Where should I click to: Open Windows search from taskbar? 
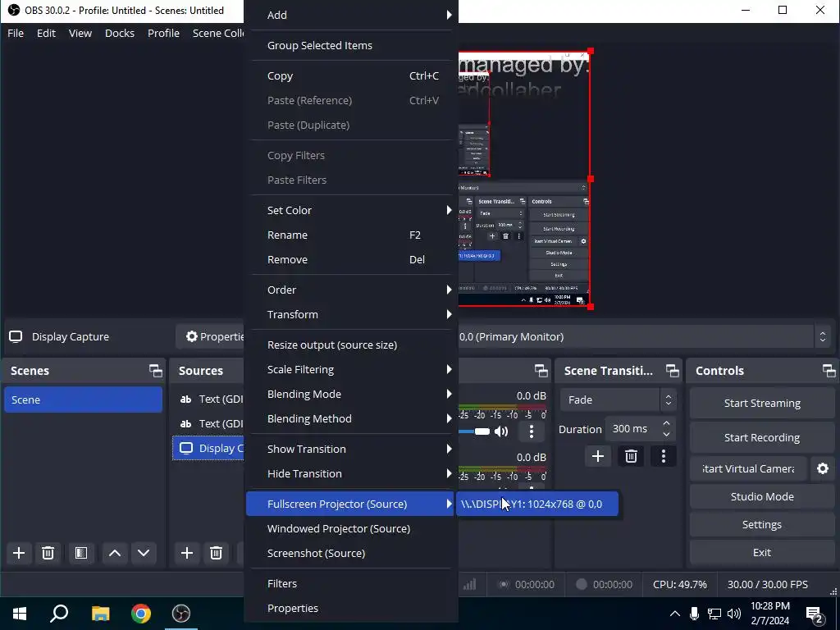pyautogui.click(x=59, y=614)
